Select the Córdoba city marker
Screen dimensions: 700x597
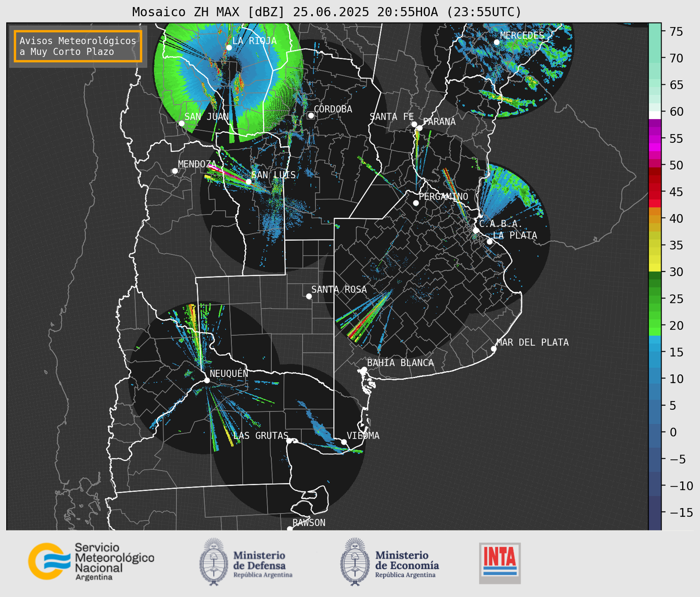tap(311, 115)
